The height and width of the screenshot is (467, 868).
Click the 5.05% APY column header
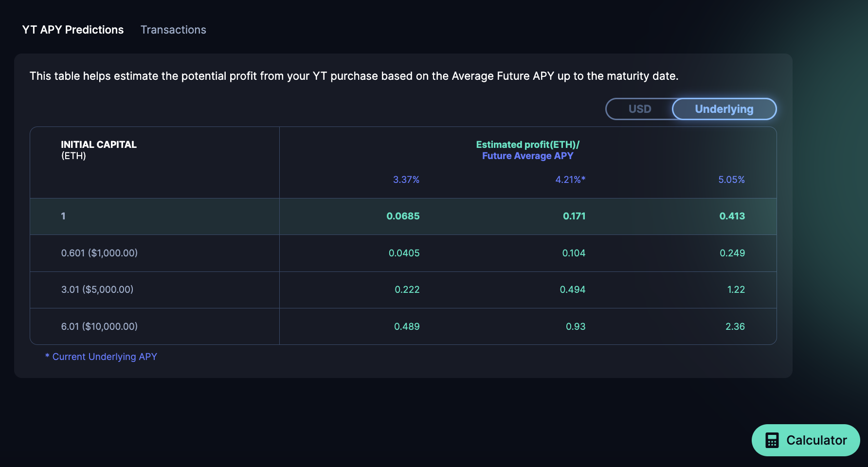(731, 180)
